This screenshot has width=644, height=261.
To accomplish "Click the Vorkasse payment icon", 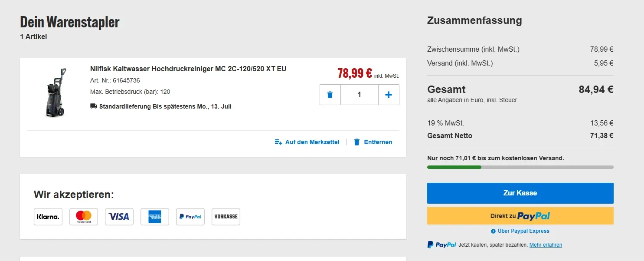I will coord(226,217).
